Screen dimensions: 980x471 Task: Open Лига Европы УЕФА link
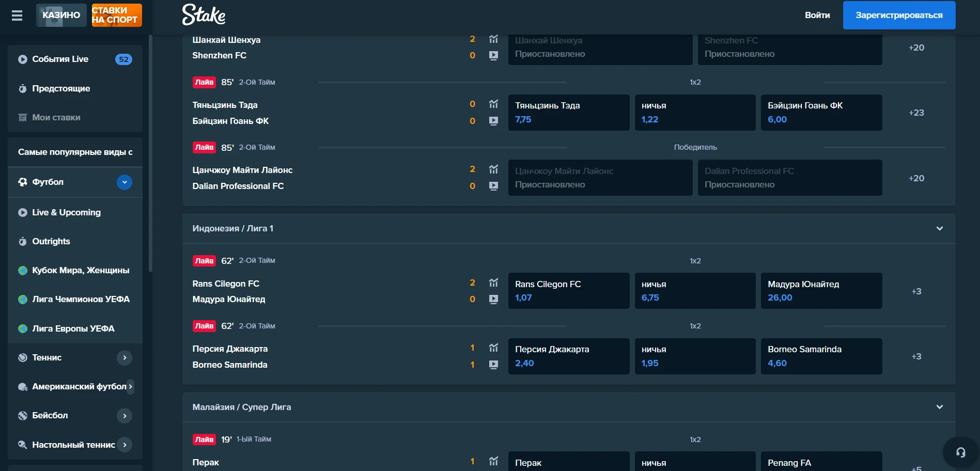[75, 328]
